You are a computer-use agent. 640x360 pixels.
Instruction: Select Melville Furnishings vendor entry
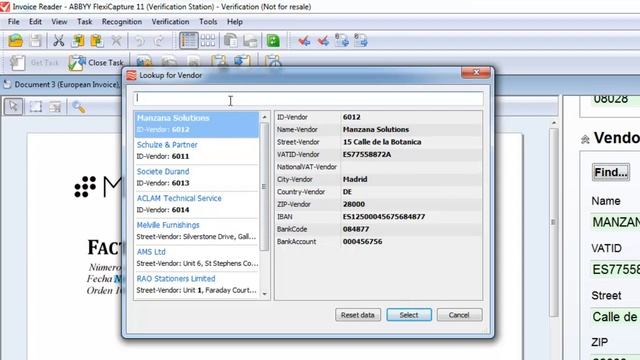click(196, 231)
